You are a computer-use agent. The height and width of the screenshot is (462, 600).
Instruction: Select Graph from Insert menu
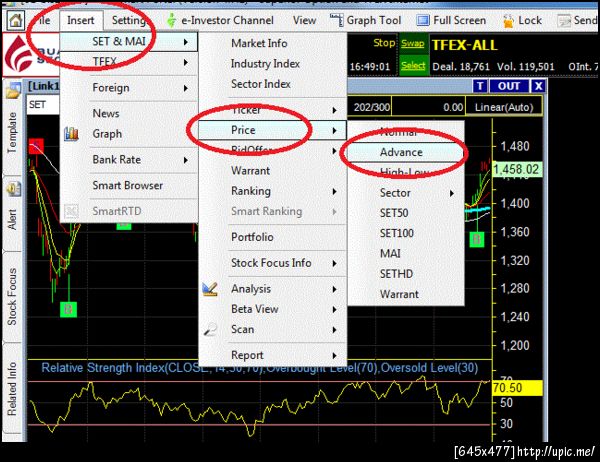point(129,134)
